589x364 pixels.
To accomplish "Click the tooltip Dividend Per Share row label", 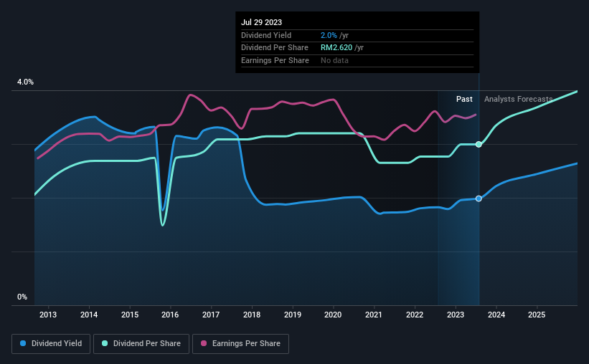I will [275, 48].
